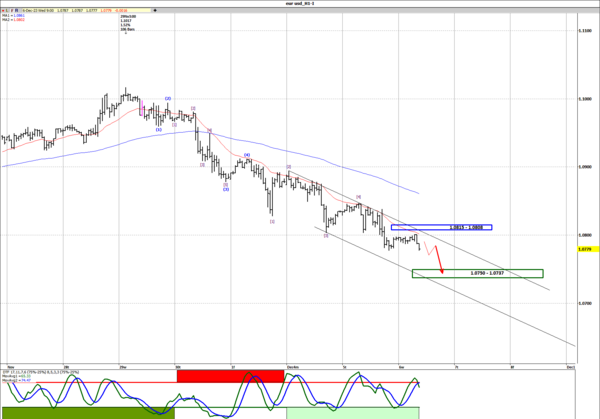Click the DTP indicator settings label

pyautogui.click(x=41, y=372)
